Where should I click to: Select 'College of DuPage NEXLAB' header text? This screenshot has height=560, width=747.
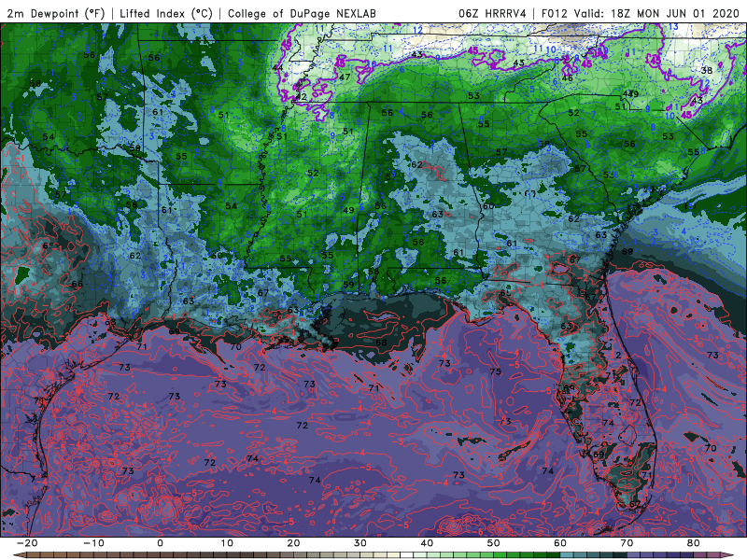point(302,13)
